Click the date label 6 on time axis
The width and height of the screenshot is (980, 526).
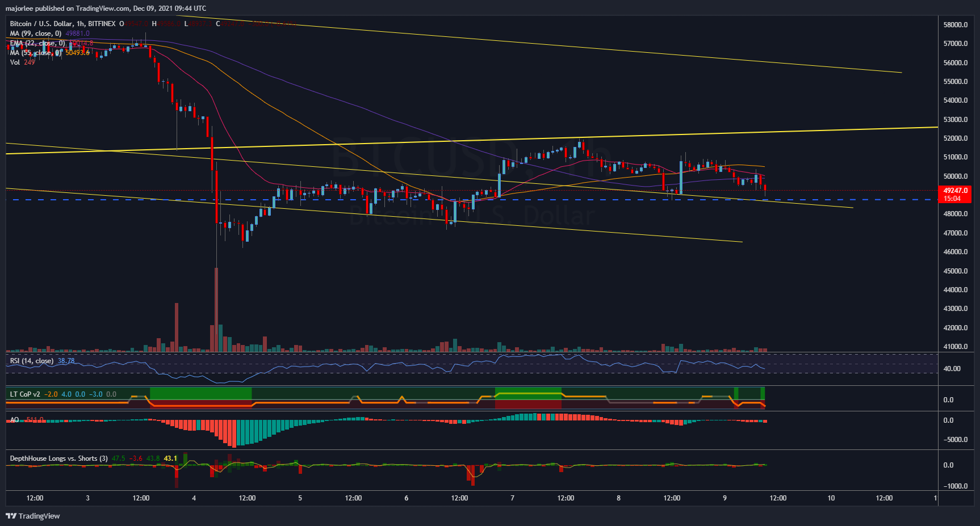406,498
